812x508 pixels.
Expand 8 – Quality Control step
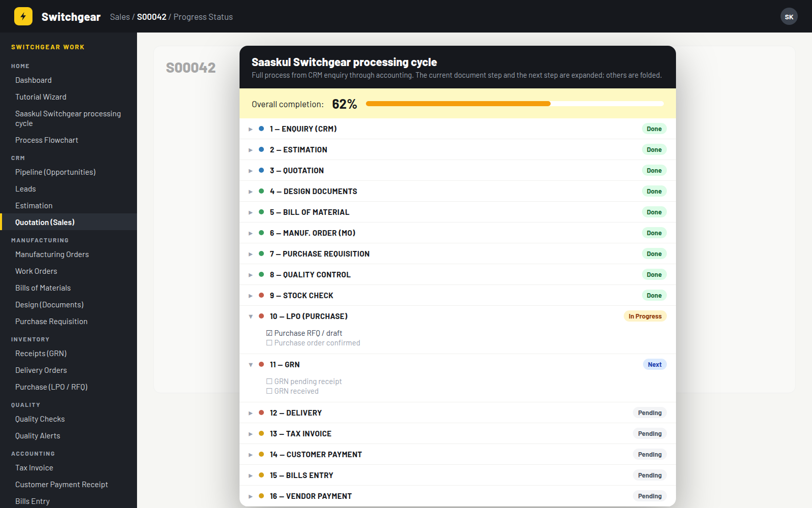457,275
